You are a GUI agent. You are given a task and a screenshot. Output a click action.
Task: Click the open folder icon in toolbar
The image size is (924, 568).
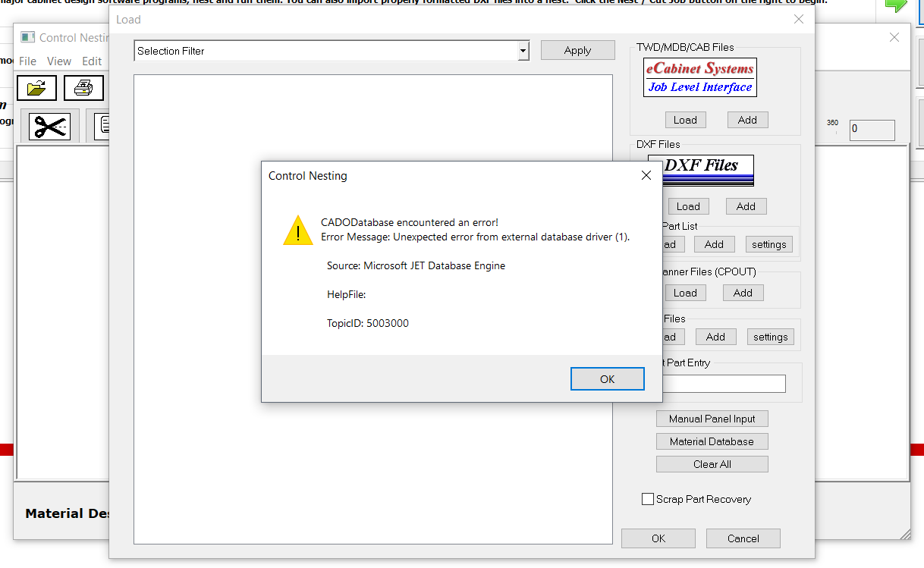[36, 88]
